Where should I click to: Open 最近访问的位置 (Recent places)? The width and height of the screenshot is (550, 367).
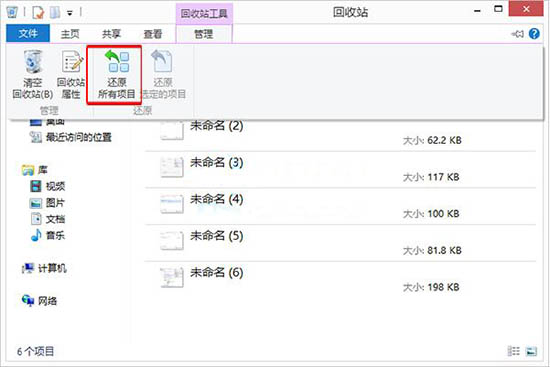[71, 137]
